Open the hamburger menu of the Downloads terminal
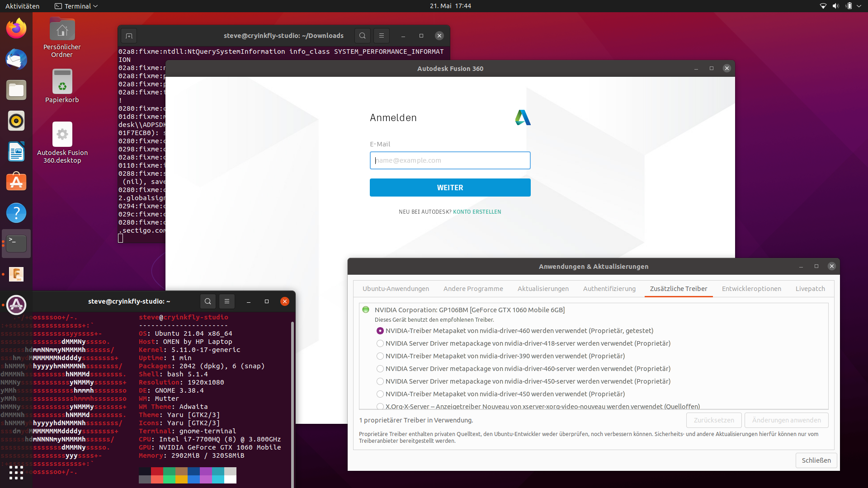Screen dimensions: 868x488 coord(382,35)
